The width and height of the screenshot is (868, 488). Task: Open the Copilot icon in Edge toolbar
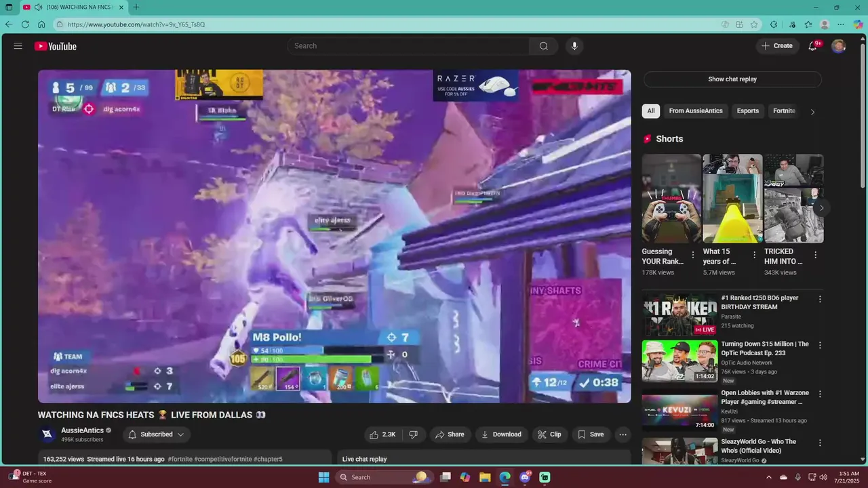858,24
